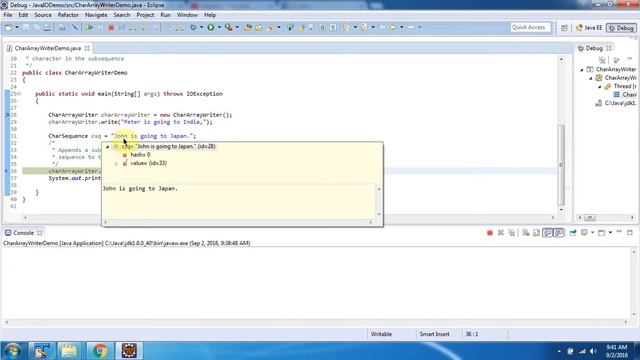This screenshot has width=640, height=360.
Task: Open the External Tools dropdown arrow
Action: tap(237, 27)
